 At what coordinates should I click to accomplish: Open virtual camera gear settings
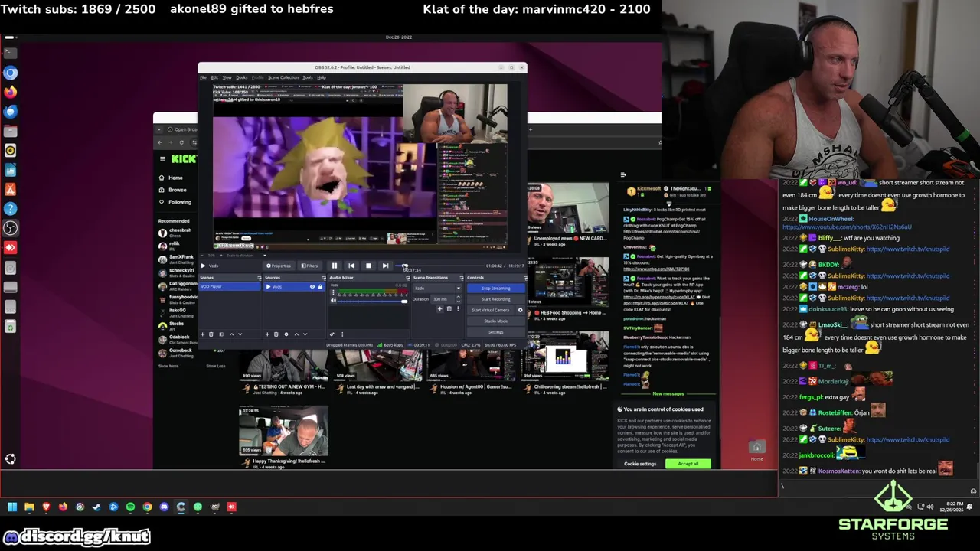pos(521,310)
